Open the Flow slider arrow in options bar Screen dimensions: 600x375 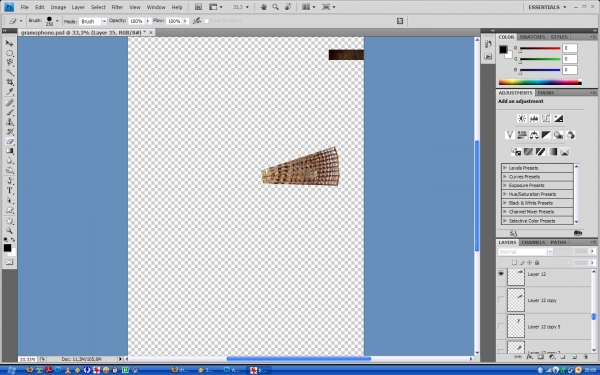pos(186,21)
